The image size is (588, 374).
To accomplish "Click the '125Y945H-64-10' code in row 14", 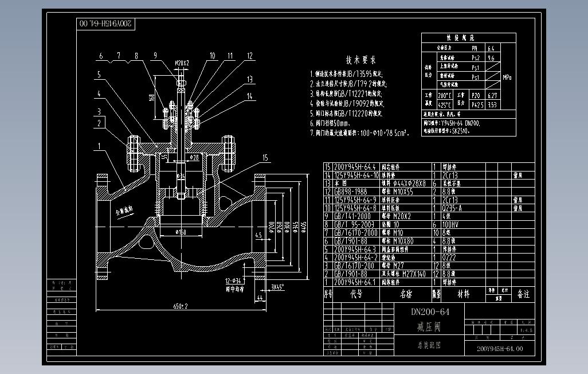I will click(x=356, y=176).
